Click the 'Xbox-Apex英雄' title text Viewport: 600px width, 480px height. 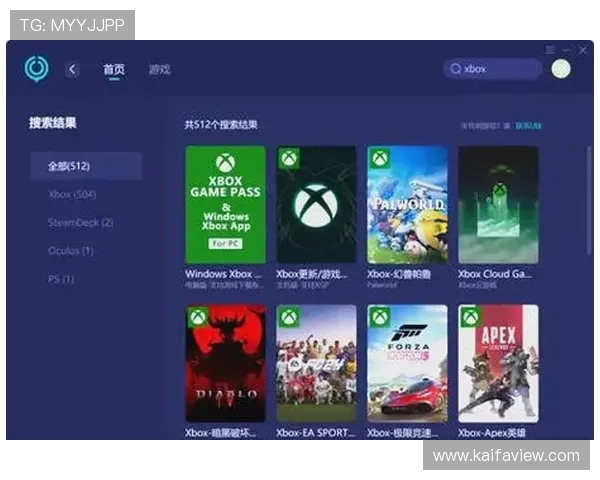click(x=492, y=433)
